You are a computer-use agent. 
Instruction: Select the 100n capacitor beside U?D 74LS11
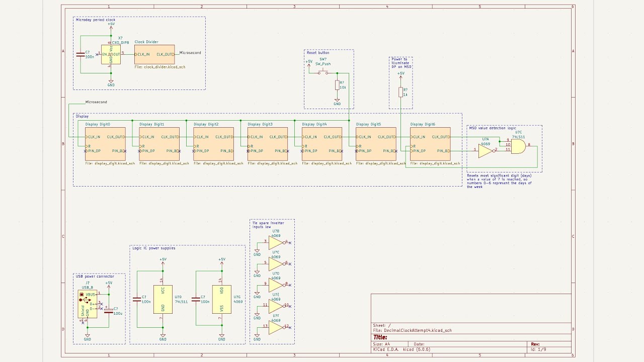136,299
